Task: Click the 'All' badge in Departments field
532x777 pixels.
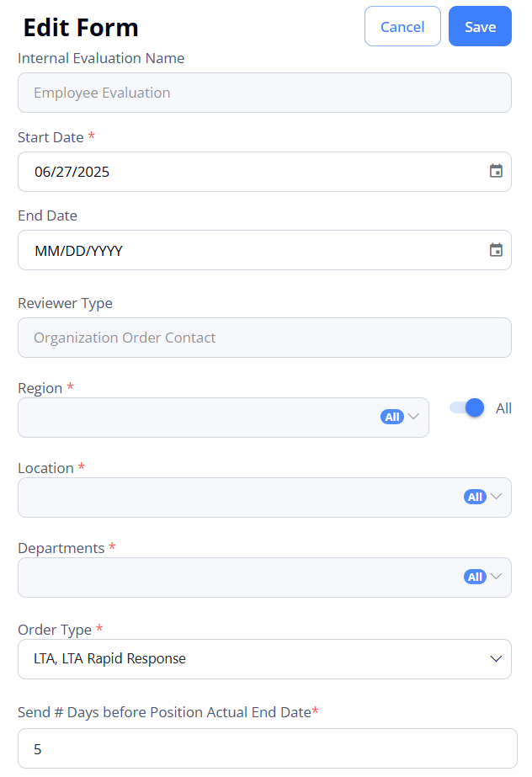Action: 475,577
